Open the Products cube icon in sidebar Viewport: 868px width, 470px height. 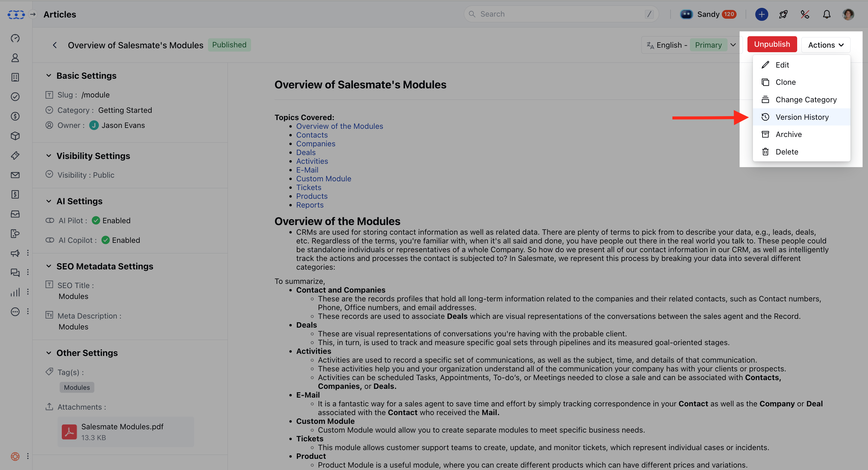(x=15, y=136)
